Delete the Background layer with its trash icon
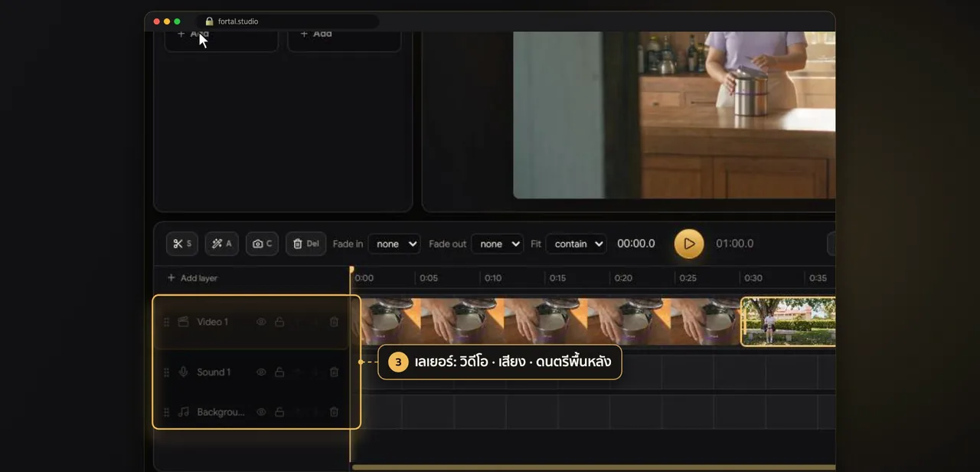The width and height of the screenshot is (980, 472). [x=334, y=412]
